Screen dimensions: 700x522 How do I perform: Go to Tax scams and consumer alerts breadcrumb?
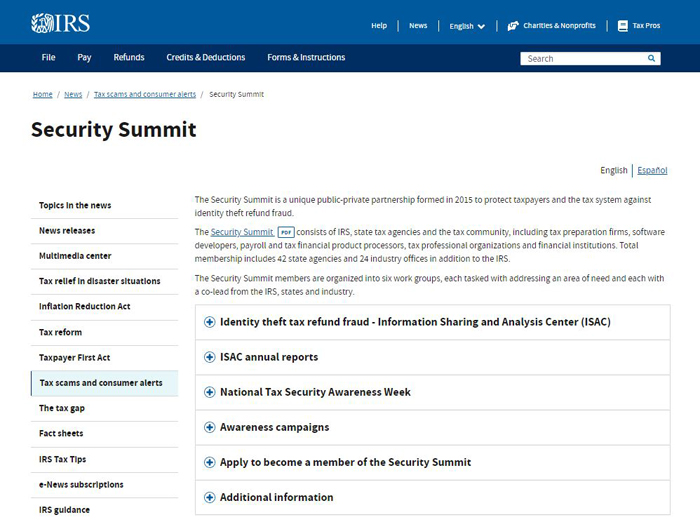(x=145, y=94)
